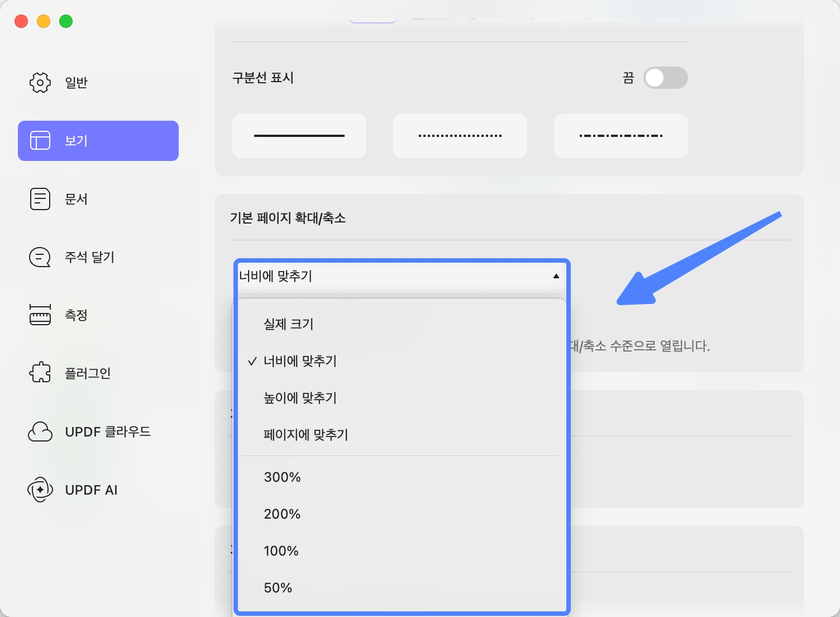Switch to 주석 달기 settings
Screen dimensions: 840x617
(98, 257)
